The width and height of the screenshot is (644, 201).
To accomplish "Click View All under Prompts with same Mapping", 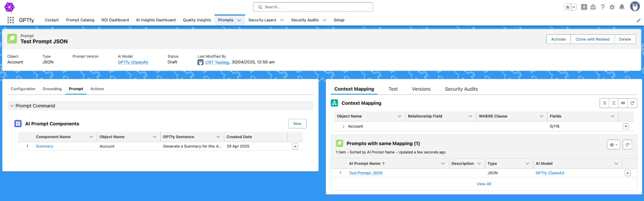I will pyautogui.click(x=484, y=184).
